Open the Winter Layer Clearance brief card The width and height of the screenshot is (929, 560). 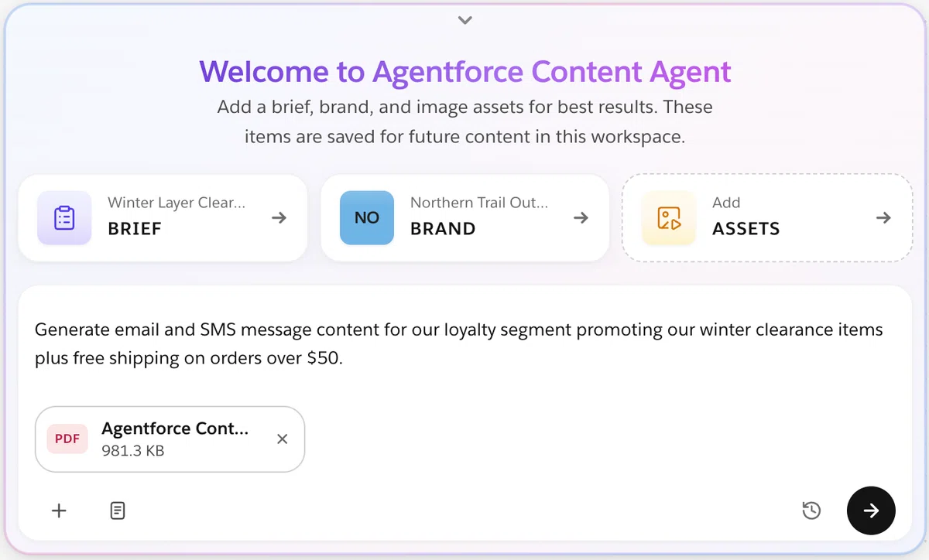pyautogui.click(x=163, y=217)
